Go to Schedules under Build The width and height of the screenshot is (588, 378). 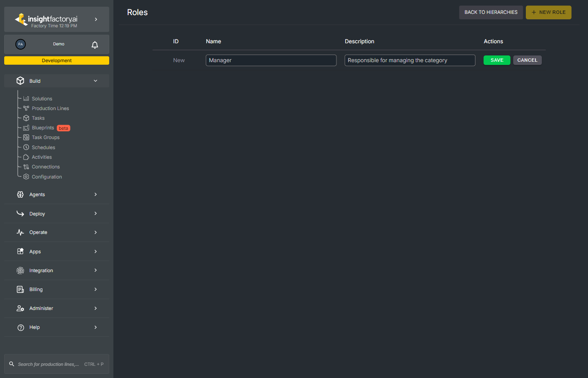point(44,147)
